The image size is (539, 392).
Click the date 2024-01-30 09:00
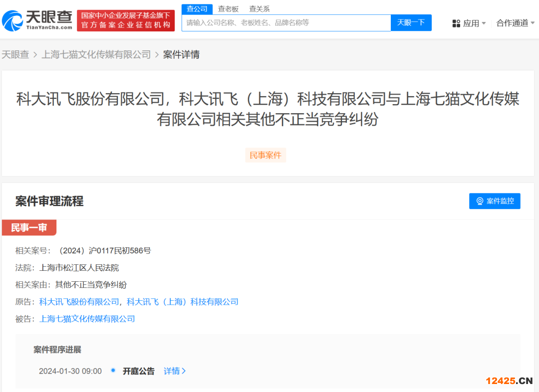pyautogui.click(x=70, y=371)
